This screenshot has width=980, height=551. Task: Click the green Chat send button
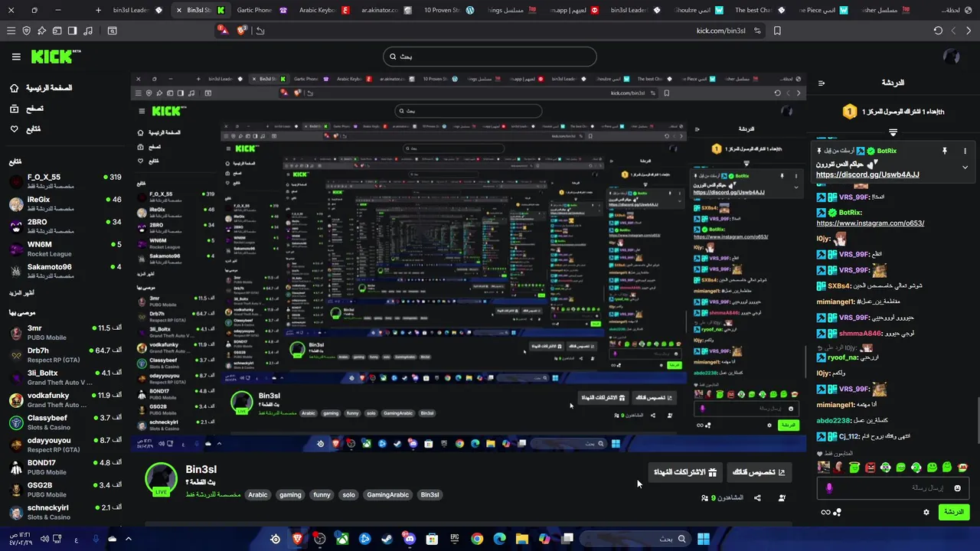click(954, 512)
